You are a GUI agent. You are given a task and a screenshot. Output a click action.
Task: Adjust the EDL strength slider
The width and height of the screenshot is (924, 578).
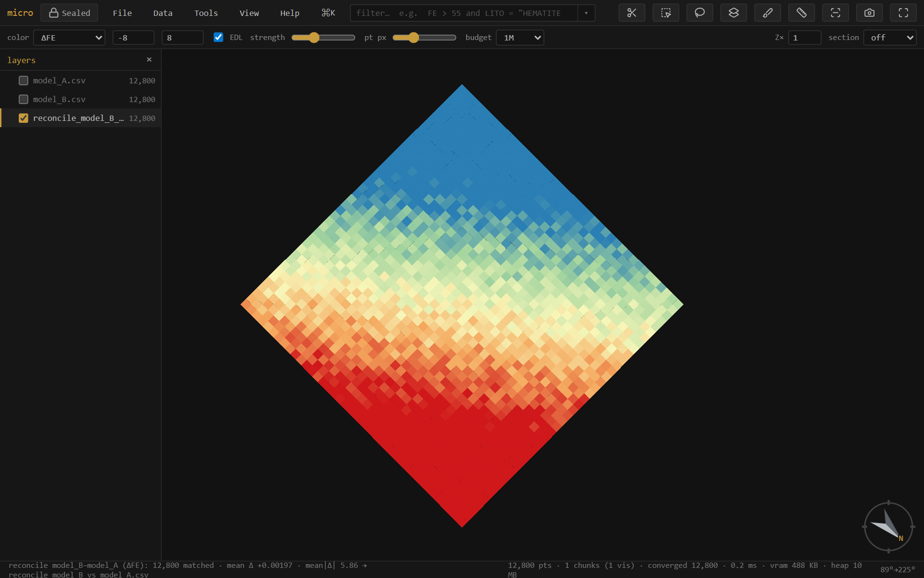coord(323,38)
